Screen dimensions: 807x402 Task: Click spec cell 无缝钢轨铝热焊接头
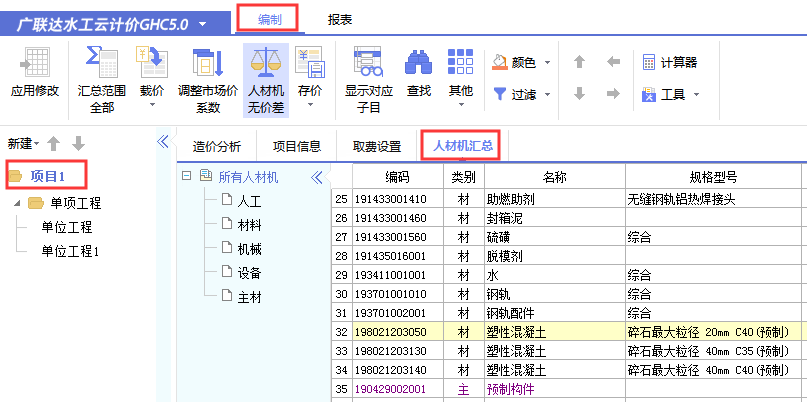713,199
